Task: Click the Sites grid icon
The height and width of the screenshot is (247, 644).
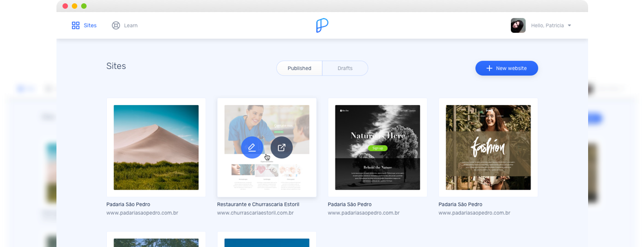Action: [x=76, y=25]
